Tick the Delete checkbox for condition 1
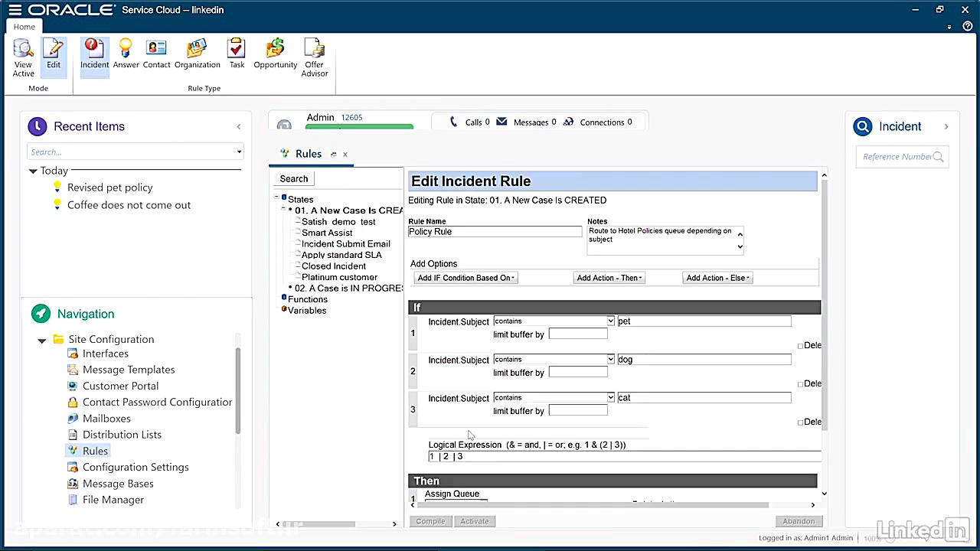This screenshot has width=980, height=551. coord(801,346)
